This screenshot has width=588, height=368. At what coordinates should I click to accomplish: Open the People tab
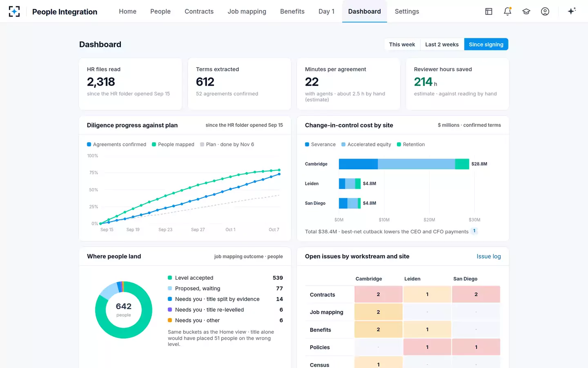pos(160,11)
